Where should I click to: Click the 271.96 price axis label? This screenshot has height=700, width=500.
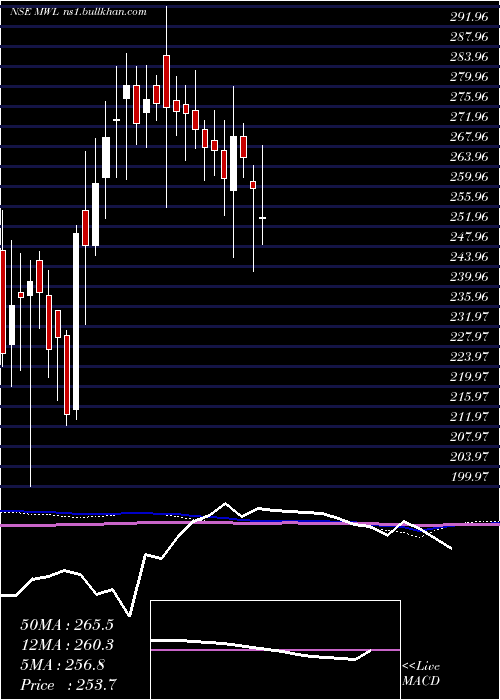click(x=469, y=117)
